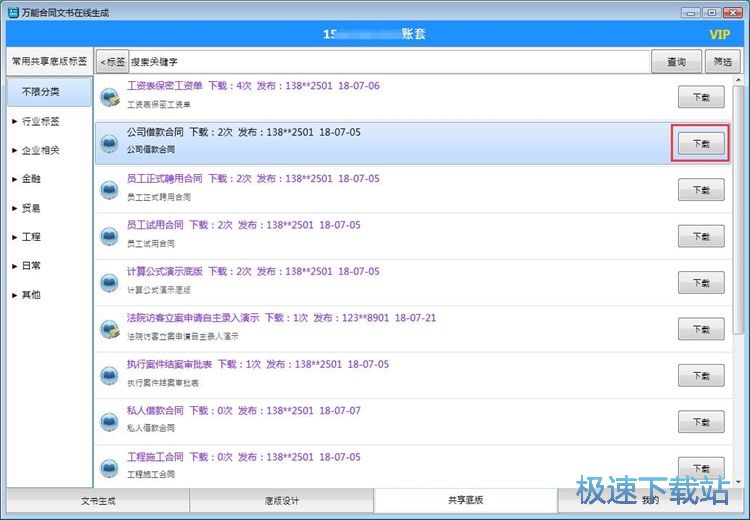
Task: Click the icon beside 法院访客立案申请自主录入演示
Action: pos(110,329)
